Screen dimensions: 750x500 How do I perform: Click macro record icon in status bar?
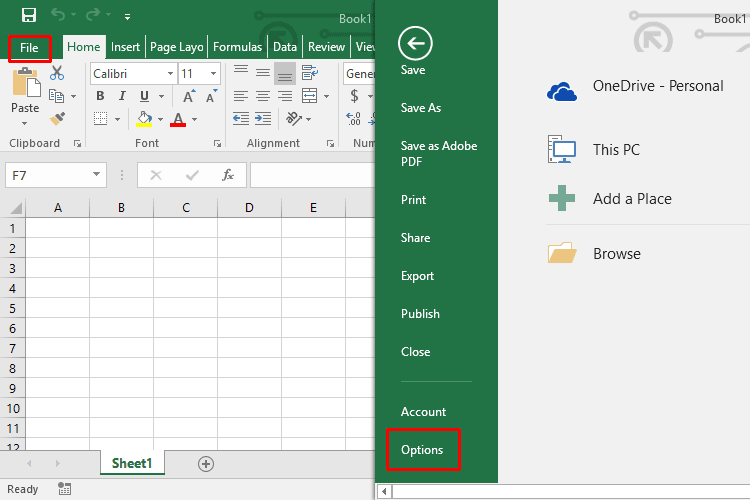pos(65,489)
